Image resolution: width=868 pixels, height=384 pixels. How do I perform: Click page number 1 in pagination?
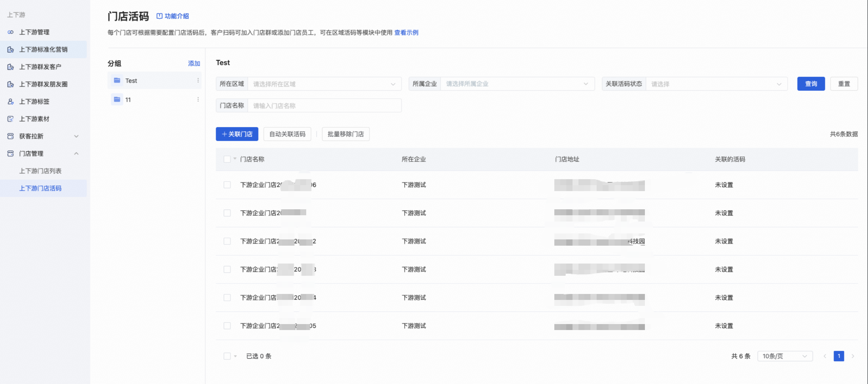click(x=839, y=356)
